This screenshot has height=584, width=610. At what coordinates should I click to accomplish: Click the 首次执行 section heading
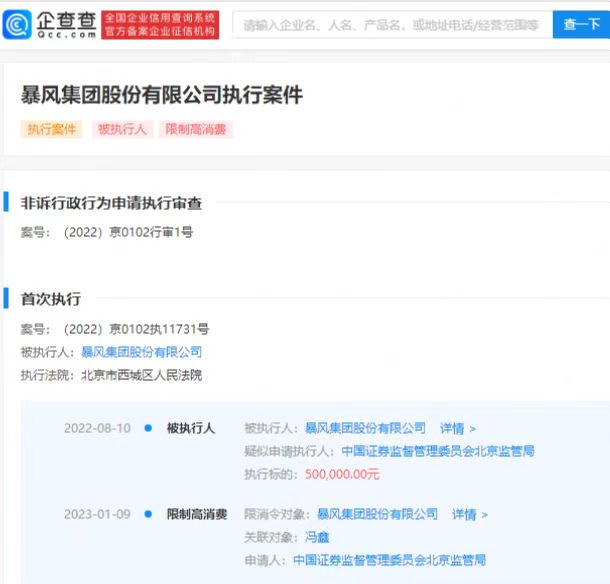(x=51, y=299)
